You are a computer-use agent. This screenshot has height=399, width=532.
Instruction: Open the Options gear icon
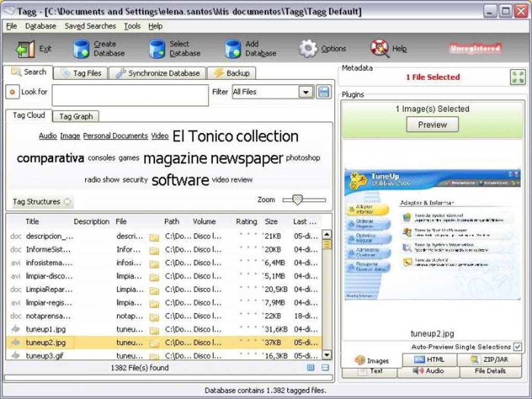(308, 47)
